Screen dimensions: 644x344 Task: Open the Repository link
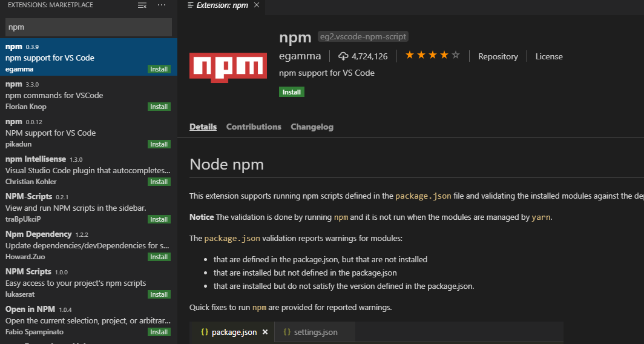[498, 57]
